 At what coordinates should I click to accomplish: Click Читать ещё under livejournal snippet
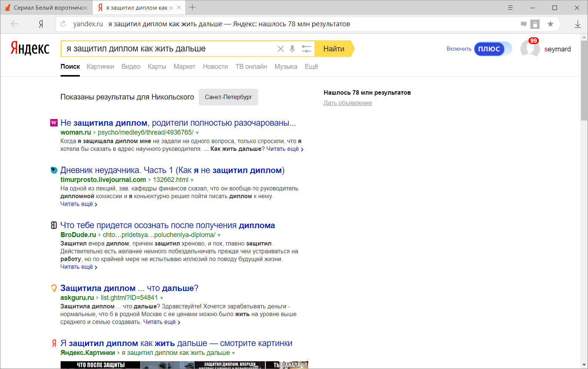79,204
